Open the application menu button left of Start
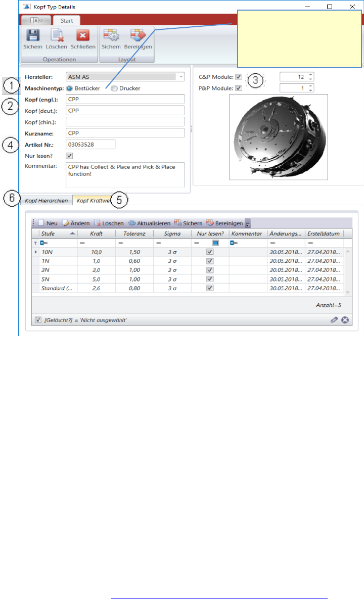Viewport: 364px width, 599px height. tap(36, 20)
